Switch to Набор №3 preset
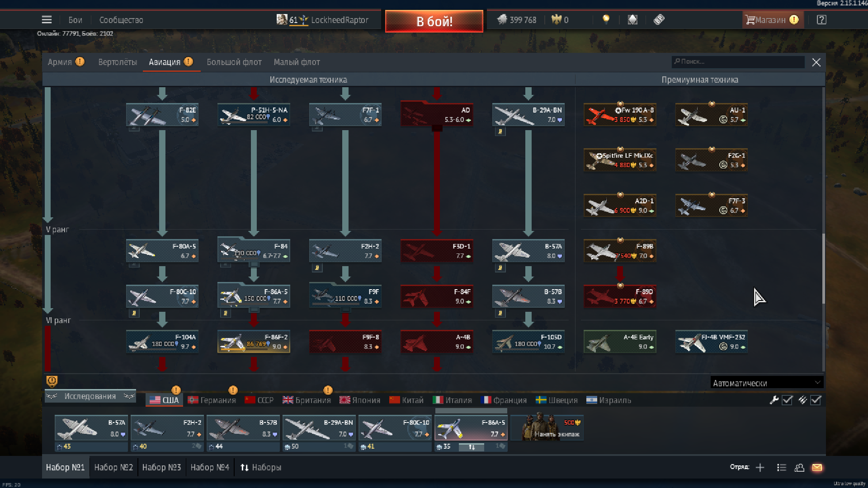Image resolution: width=868 pixels, height=488 pixels. (161, 467)
